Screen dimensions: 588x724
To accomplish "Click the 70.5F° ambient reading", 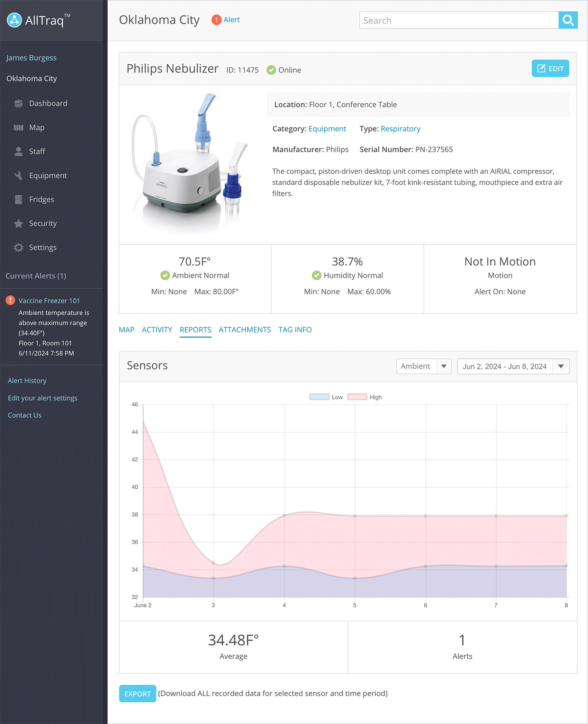I will pyautogui.click(x=194, y=261).
